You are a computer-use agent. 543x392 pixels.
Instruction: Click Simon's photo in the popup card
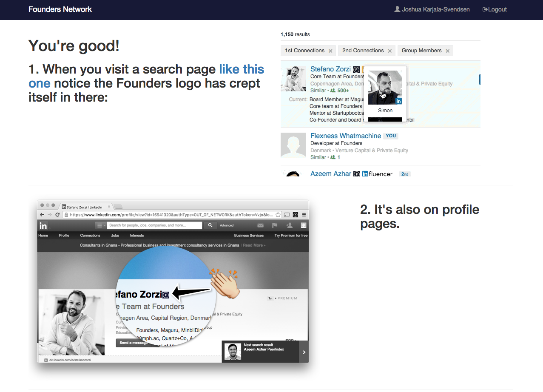385,87
